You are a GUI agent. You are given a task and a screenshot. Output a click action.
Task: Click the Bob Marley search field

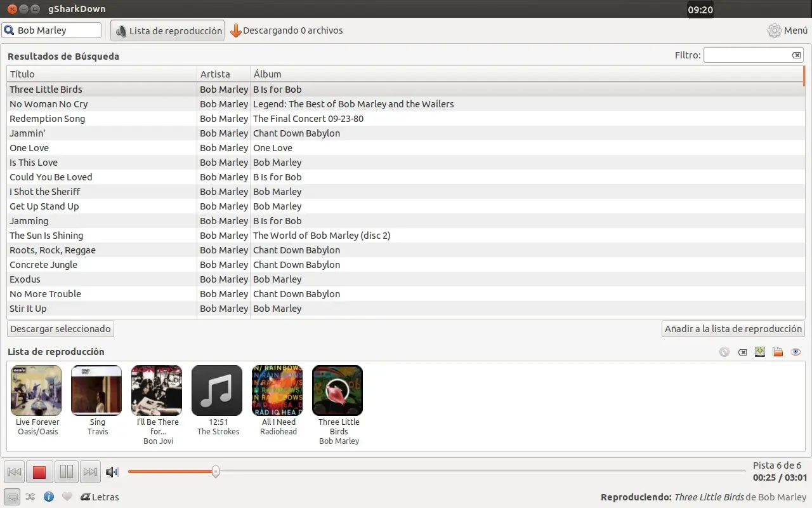[52, 30]
